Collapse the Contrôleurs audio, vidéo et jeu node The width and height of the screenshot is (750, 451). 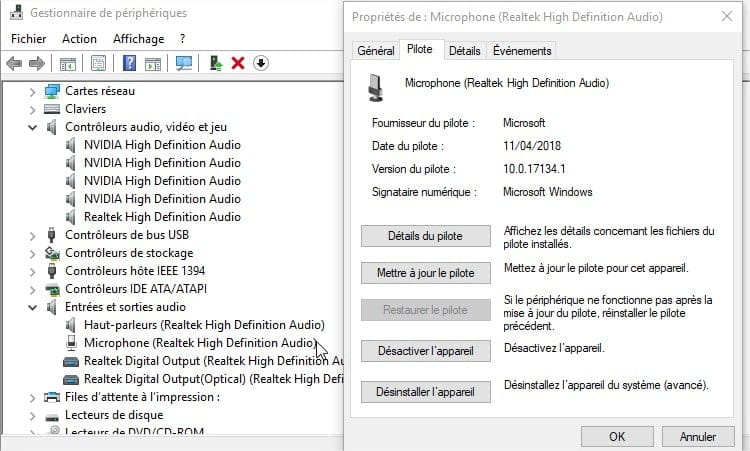(x=33, y=127)
